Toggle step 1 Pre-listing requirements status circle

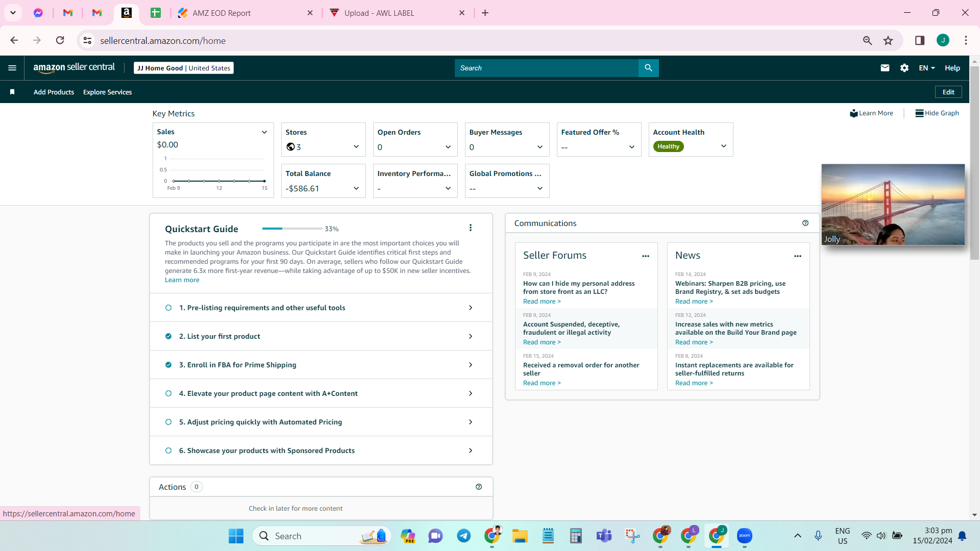pyautogui.click(x=168, y=308)
